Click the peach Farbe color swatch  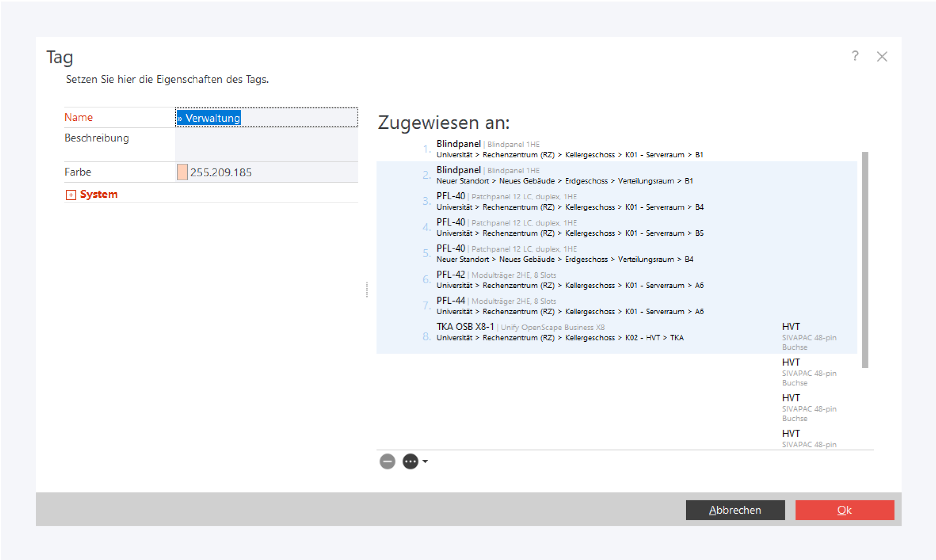[182, 172]
